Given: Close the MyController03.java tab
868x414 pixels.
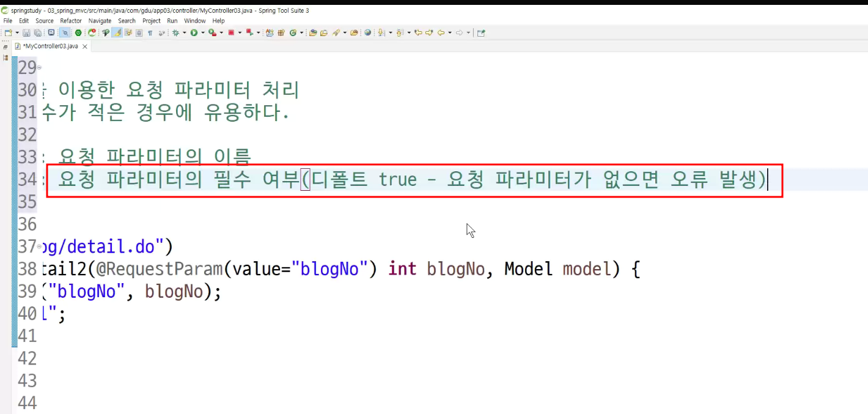Looking at the screenshot, I should tap(85, 46).
